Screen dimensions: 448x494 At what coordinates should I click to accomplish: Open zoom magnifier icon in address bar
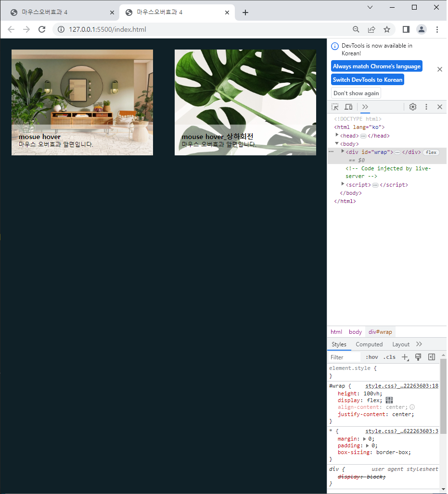356,29
